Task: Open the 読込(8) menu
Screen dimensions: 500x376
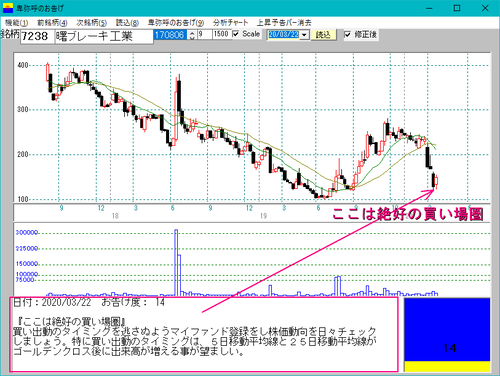Action: (127, 23)
